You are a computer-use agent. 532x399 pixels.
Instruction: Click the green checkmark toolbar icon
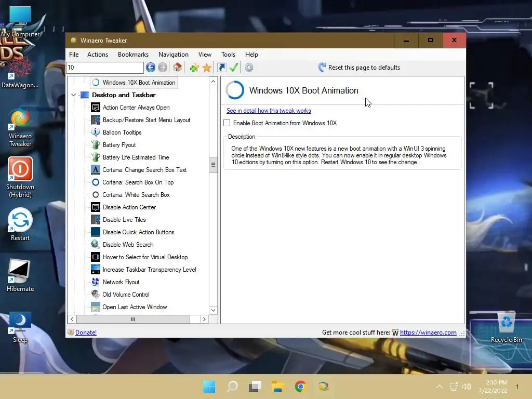click(234, 68)
